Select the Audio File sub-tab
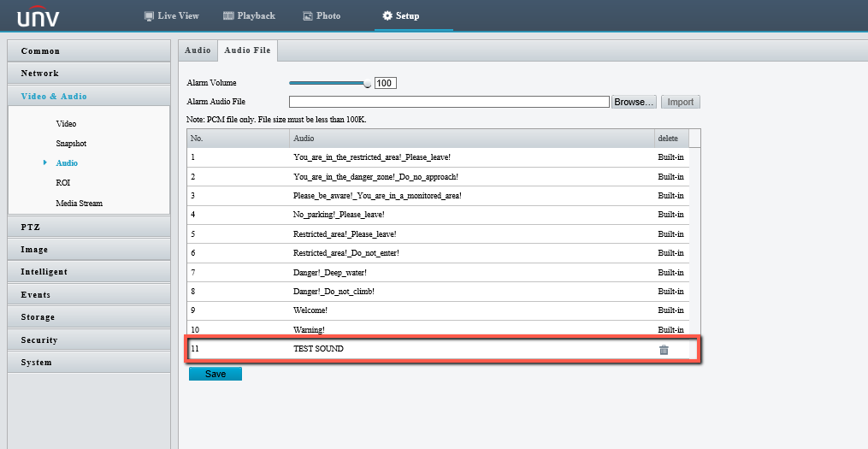 coord(247,50)
